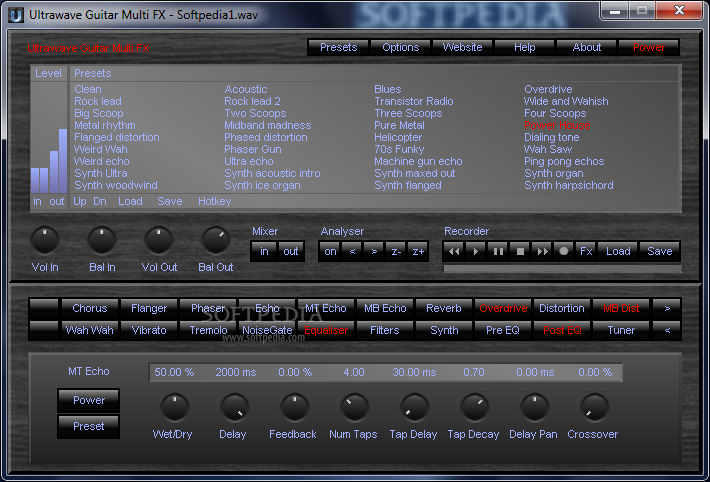Screen dimensions: 710x482
Task: Toggle the Overdrive effect
Action: click(x=503, y=308)
